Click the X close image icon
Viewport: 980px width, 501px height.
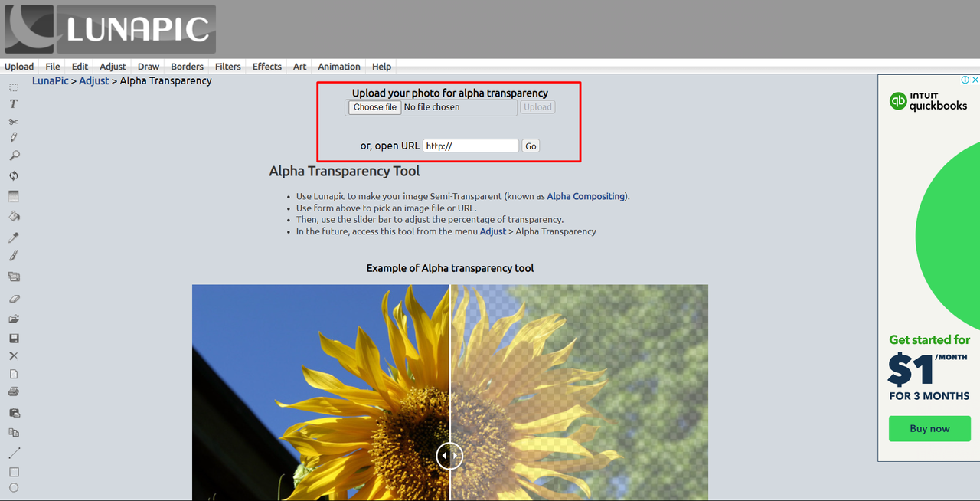click(x=14, y=356)
